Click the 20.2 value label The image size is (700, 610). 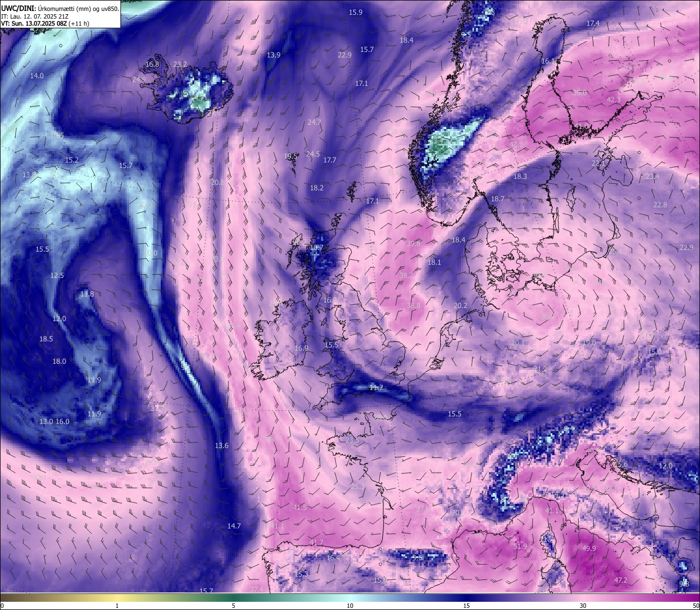tap(460, 306)
